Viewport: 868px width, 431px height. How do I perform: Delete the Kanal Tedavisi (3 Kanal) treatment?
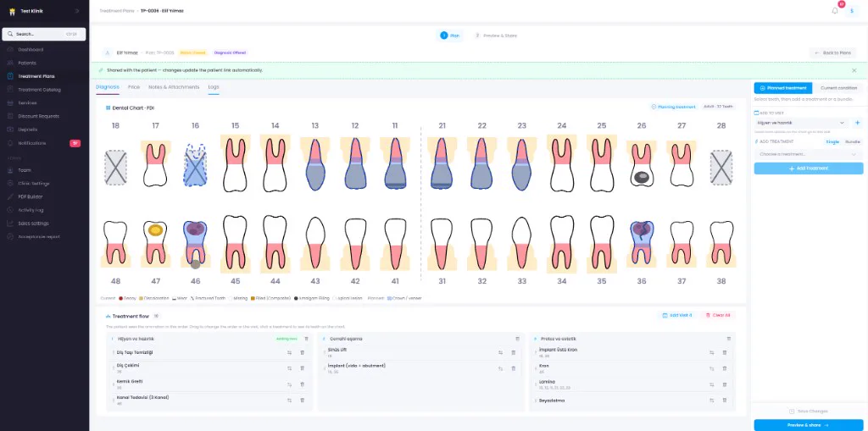[303, 400]
